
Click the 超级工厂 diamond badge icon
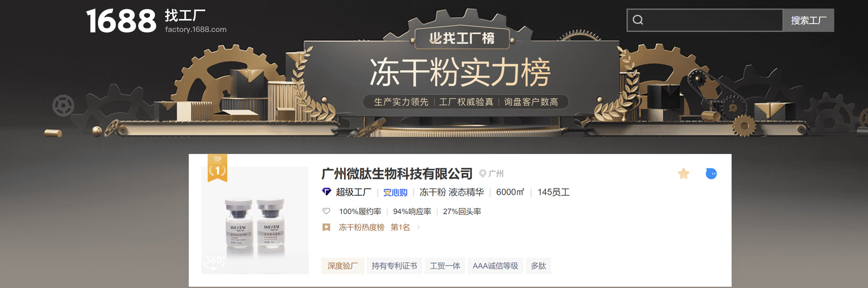pos(326,192)
